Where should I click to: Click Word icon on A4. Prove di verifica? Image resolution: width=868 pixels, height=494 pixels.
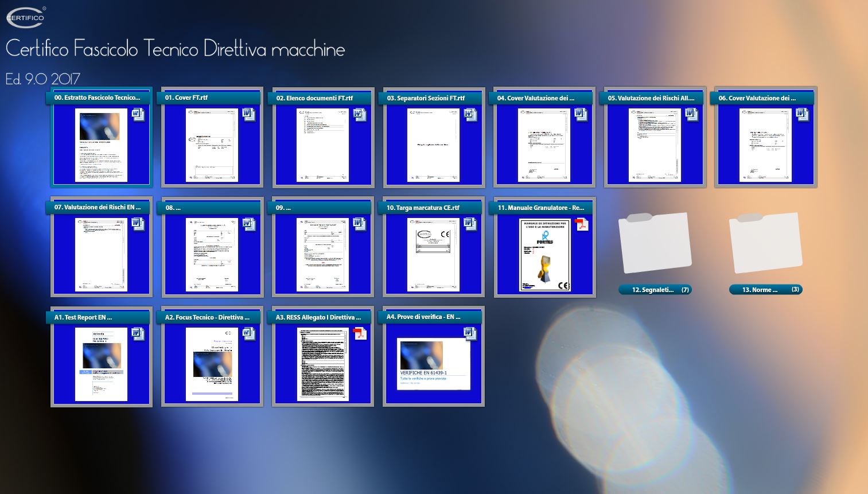click(x=470, y=333)
